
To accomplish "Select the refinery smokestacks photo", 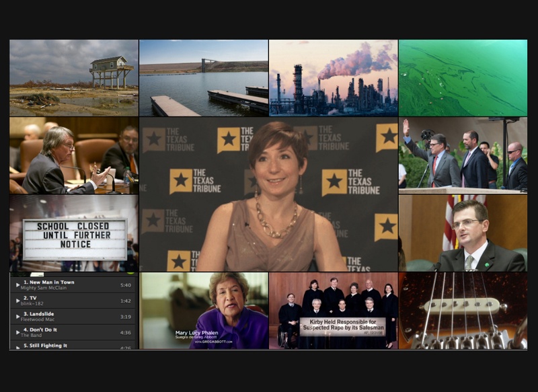I will point(333,78).
